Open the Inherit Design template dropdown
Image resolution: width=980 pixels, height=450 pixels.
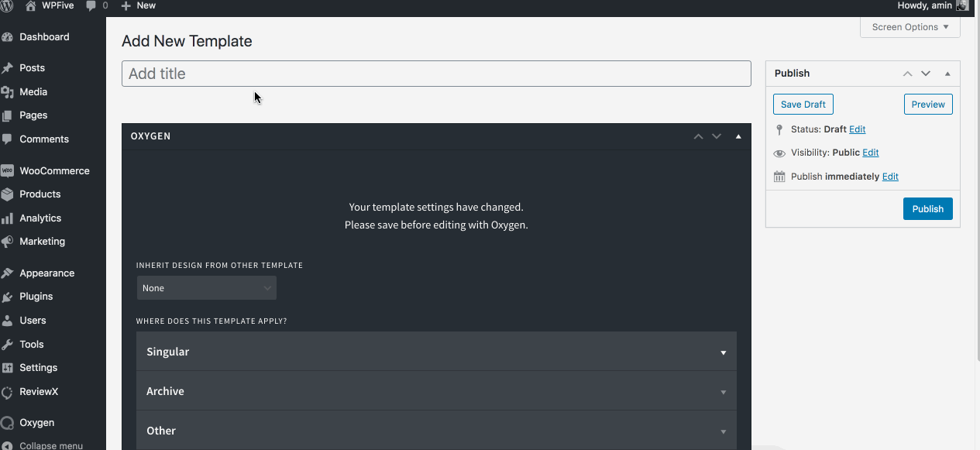(x=206, y=288)
